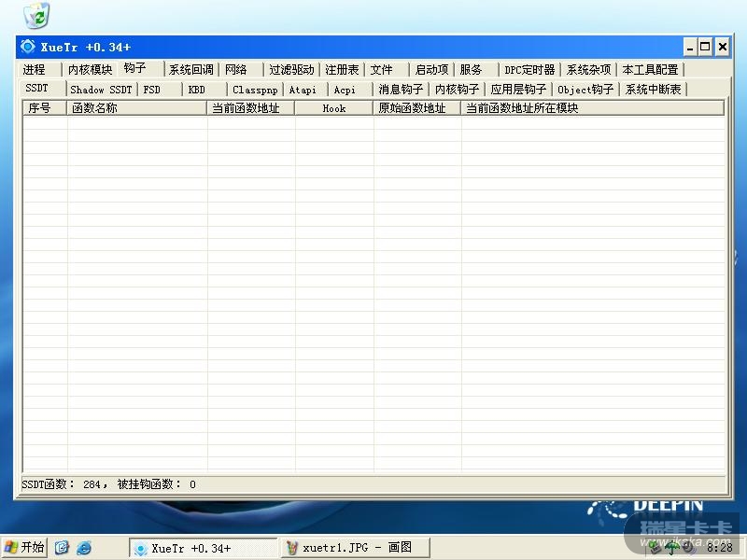Switch to the 内核模块 tab
This screenshot has height=560, width=747.
point(90,69)
